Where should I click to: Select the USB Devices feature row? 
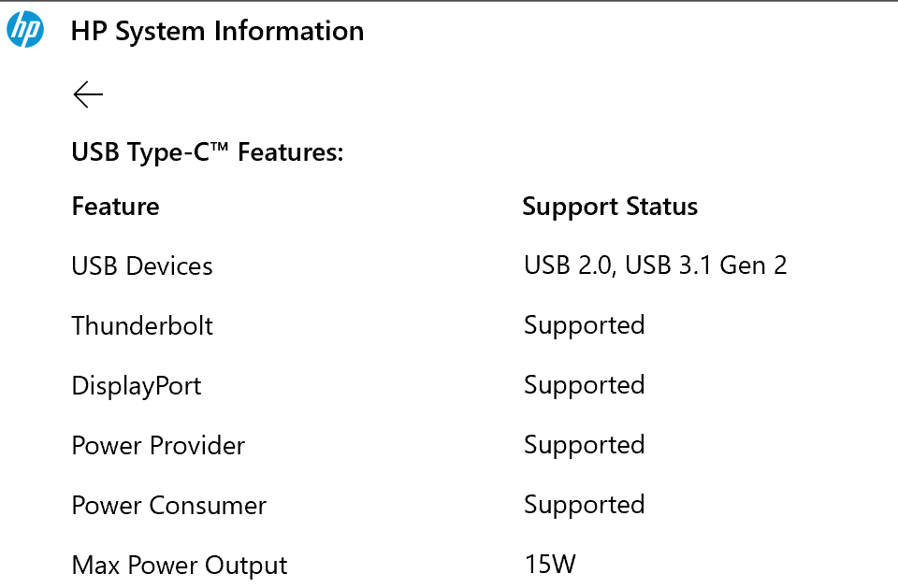click(x=141, y=265)
